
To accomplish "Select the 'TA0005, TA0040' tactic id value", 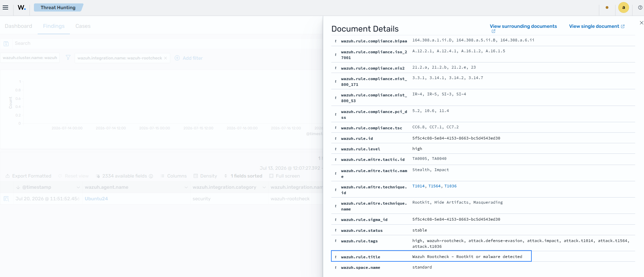I will (429, 159).
